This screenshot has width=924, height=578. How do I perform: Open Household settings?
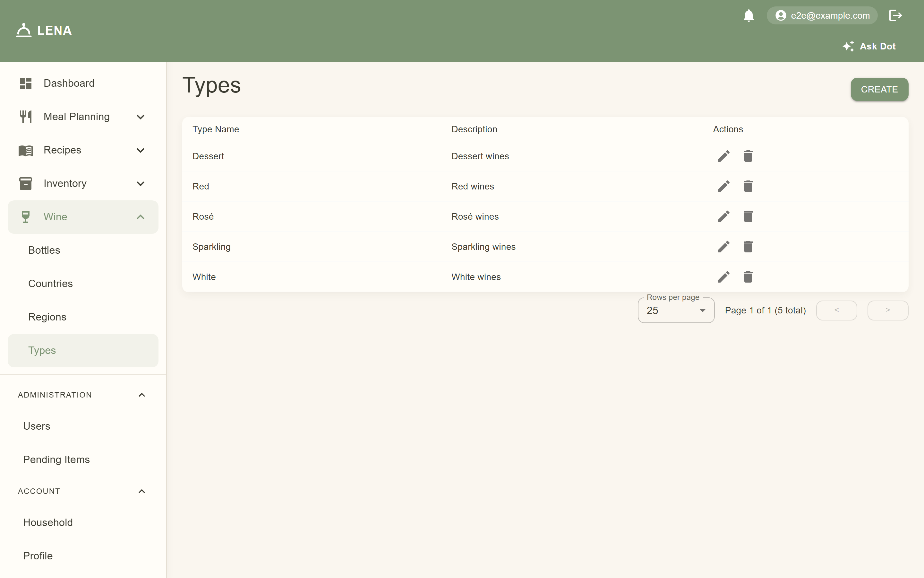tap(83, 522)
